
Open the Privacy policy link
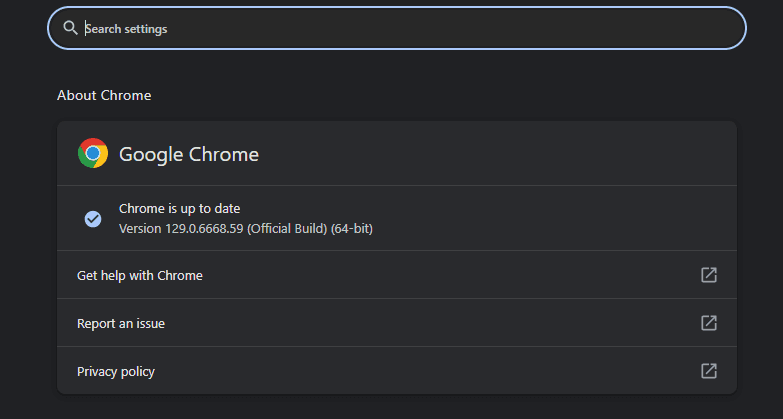[397, 371]
